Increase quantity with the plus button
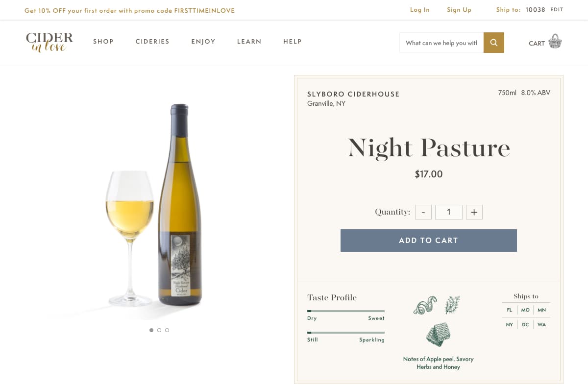Image resolution: width=588 pixels, height=389 pixels. tap(474, 212)
